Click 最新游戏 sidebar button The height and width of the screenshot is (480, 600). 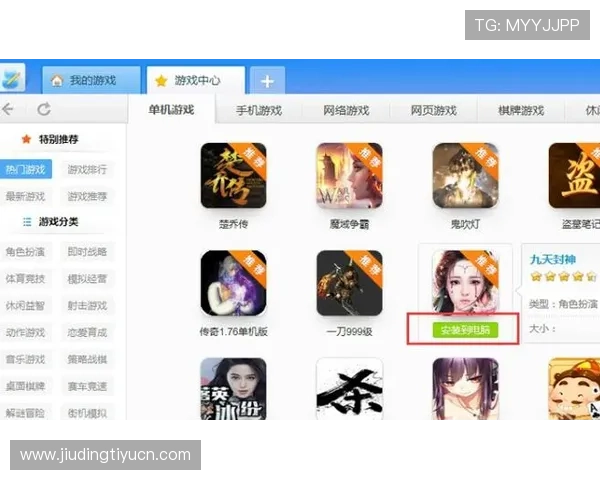(x=25, y=196)
